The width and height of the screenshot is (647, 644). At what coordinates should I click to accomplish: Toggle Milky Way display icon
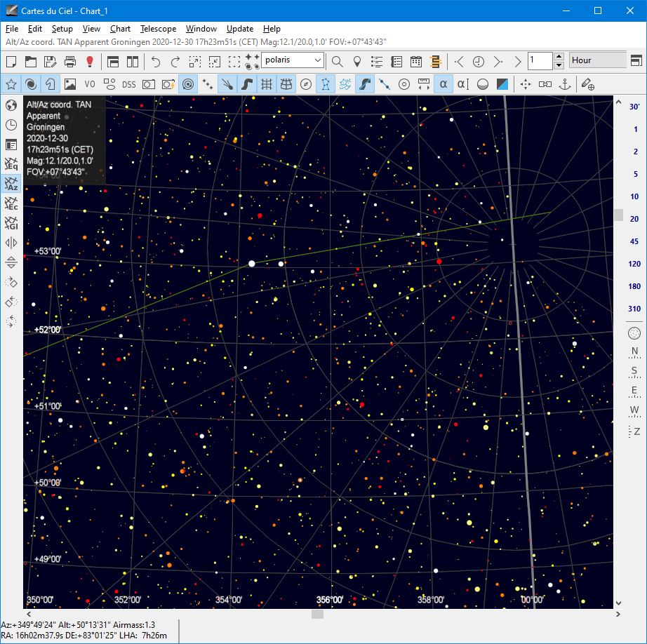click(x=247, y=85)
